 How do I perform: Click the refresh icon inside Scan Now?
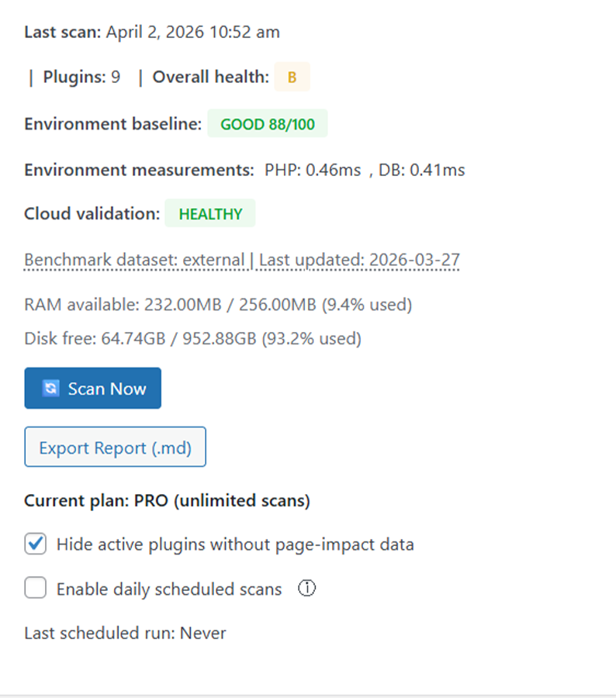coord(50,389)
